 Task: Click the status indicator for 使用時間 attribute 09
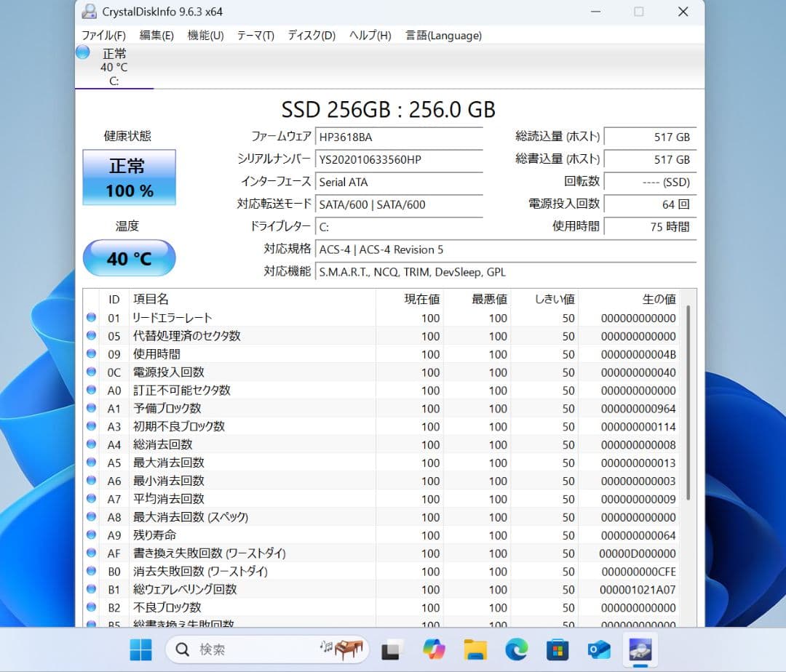91,353
